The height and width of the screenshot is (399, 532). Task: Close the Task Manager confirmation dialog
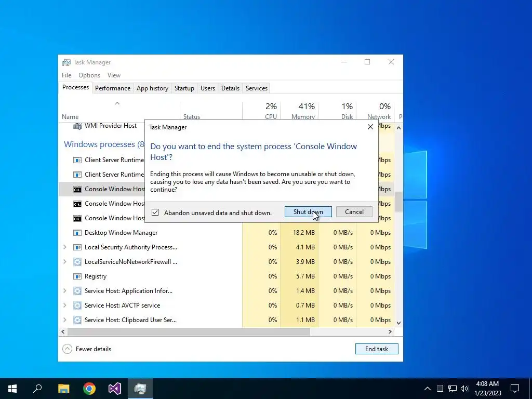(370, 127)
